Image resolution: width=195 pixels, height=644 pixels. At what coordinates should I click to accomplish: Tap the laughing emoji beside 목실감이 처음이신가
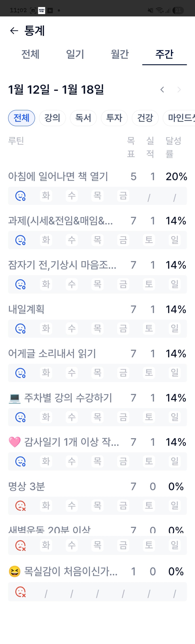click(x=14, y=572)
